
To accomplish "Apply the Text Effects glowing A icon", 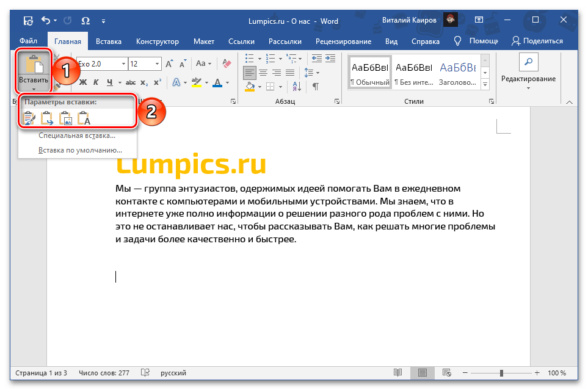I will pos(176,82).
